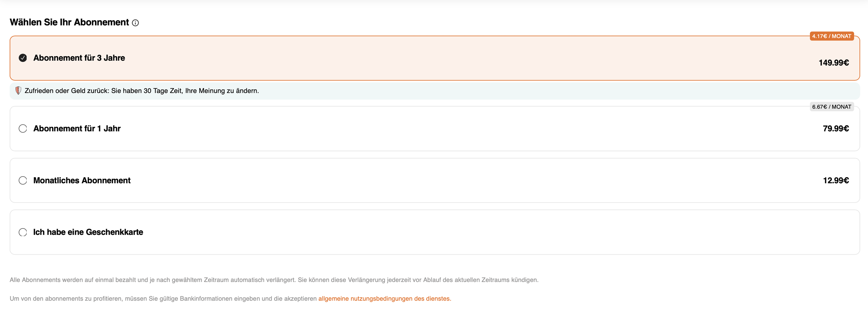Screen dimensions: 868x320
Task: Click the Abonnement für 3 Jahre label
Action: pos(79,58)
